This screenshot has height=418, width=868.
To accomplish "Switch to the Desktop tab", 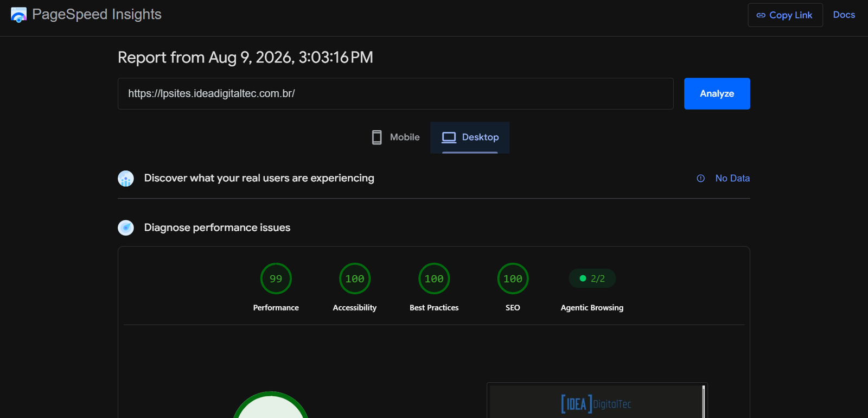I will click(470, 137).
